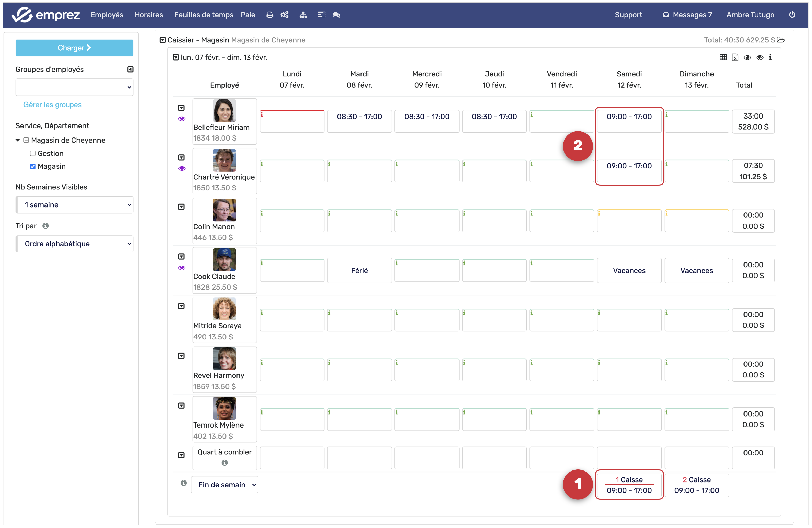This screenshot has height=528, width=812.
Task: Click the power logout icon
Action: click(x=792, y=15)
